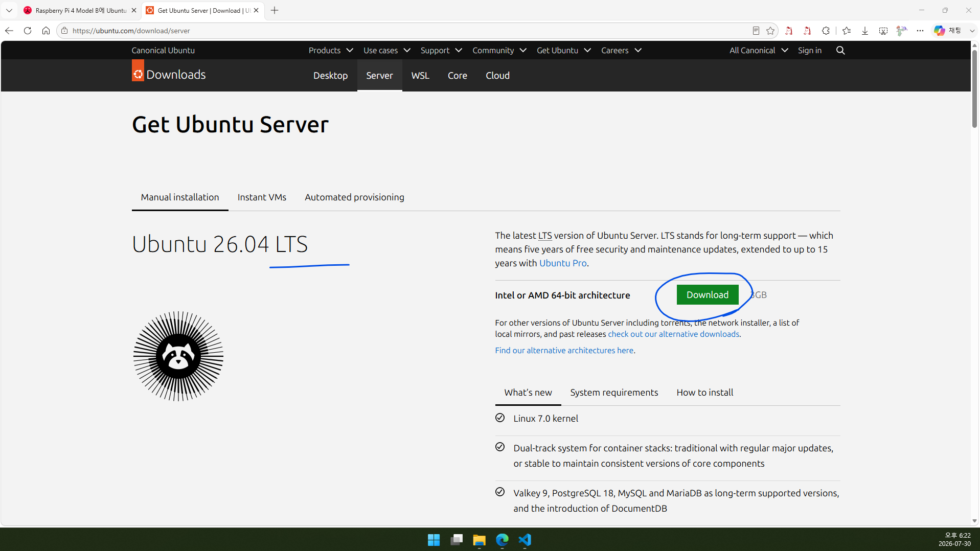This screenshot has width=980, height=551.
Task: Reload the current page
Action: pos(28,31)
